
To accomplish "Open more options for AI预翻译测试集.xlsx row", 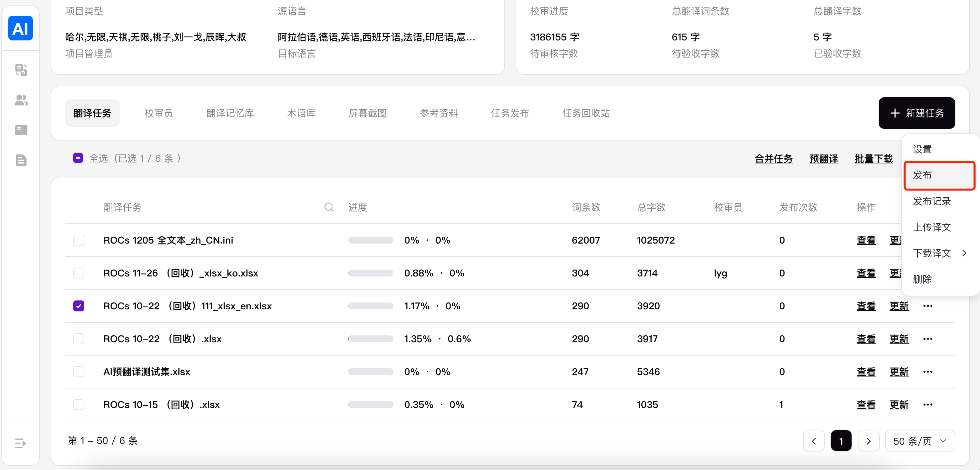I will tap(928, 371).
